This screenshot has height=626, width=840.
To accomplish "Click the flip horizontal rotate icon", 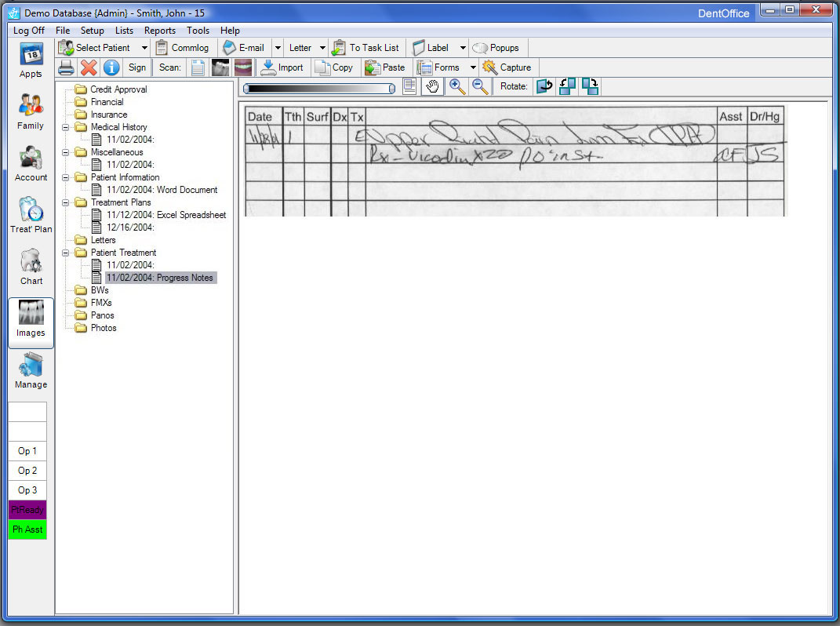I will 544,86.
